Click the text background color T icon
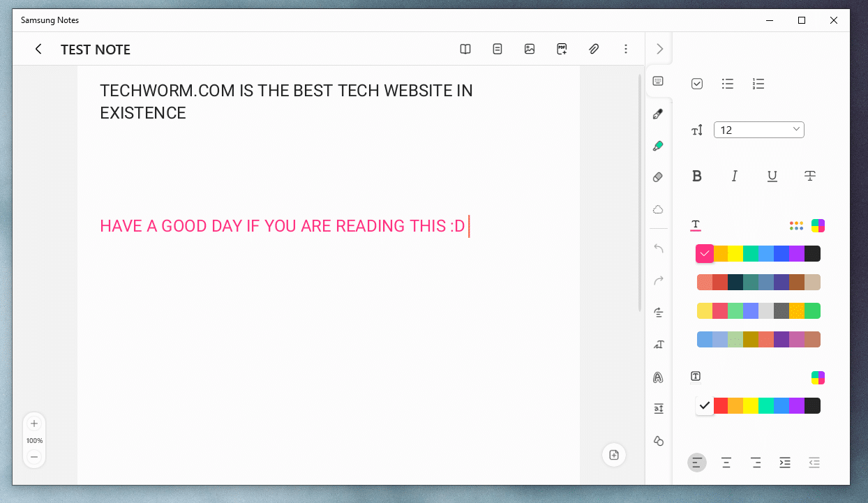The width and height of the screenshot is (868, 503). click(696, 376)
